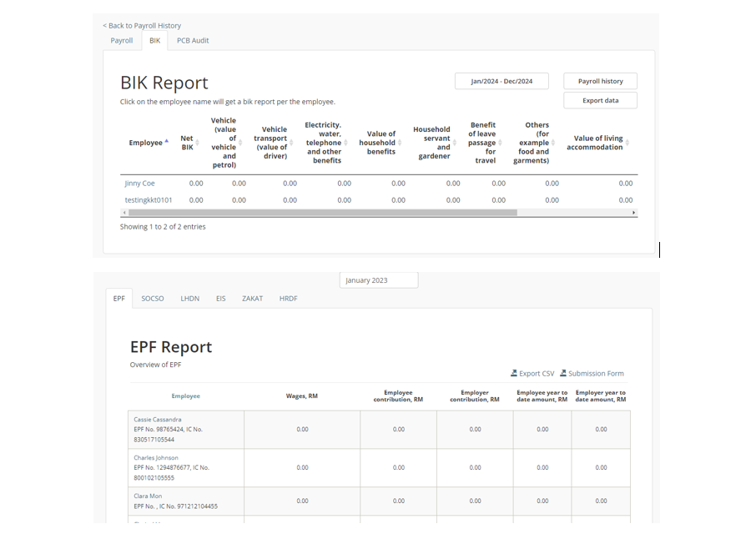This screenshot has width=756, height=559.
Task: Click the left arrow of horizontal scrollbar
Action: pyautogui.click(x=124, y=213)
